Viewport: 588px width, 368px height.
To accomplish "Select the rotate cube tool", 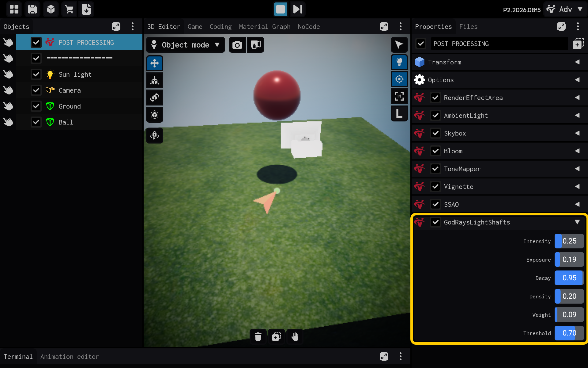I will 155,98.
